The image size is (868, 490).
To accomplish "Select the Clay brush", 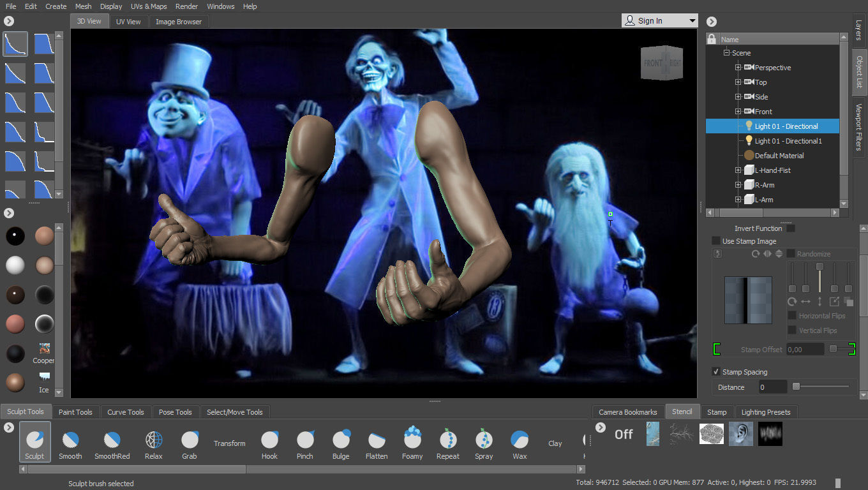I will point(555,443).
